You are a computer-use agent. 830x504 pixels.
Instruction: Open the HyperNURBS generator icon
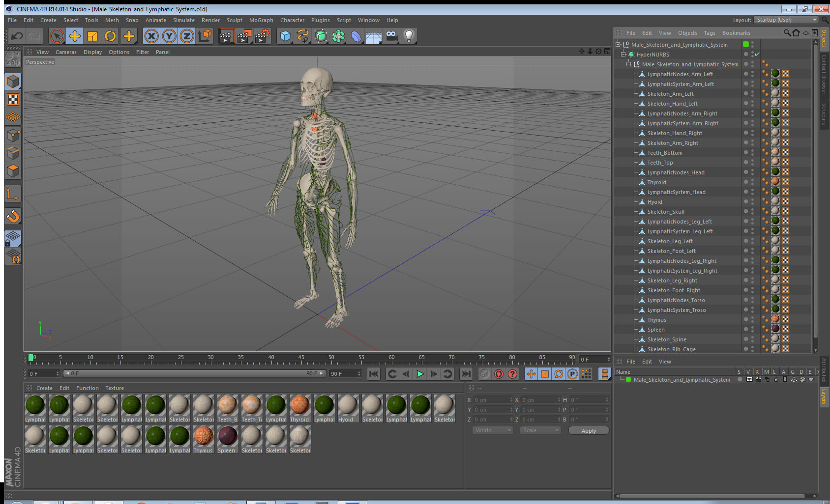click(x=321, y=36)
